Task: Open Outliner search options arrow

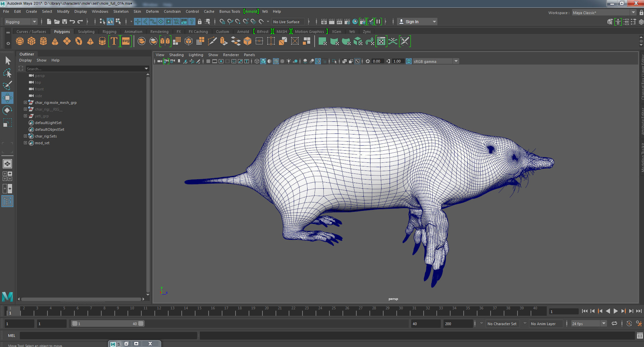Action: pyautogui.click(x=146, y=69)
